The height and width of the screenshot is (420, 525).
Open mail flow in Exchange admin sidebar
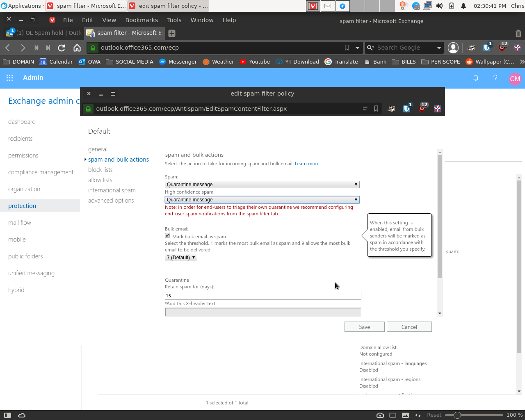click(x=20, y=223)
